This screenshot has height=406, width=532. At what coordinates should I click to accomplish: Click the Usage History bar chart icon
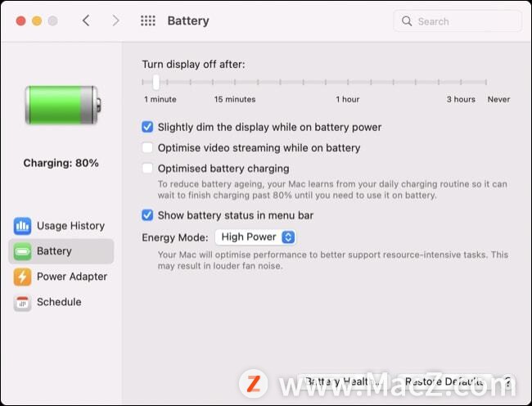(22, 226)
